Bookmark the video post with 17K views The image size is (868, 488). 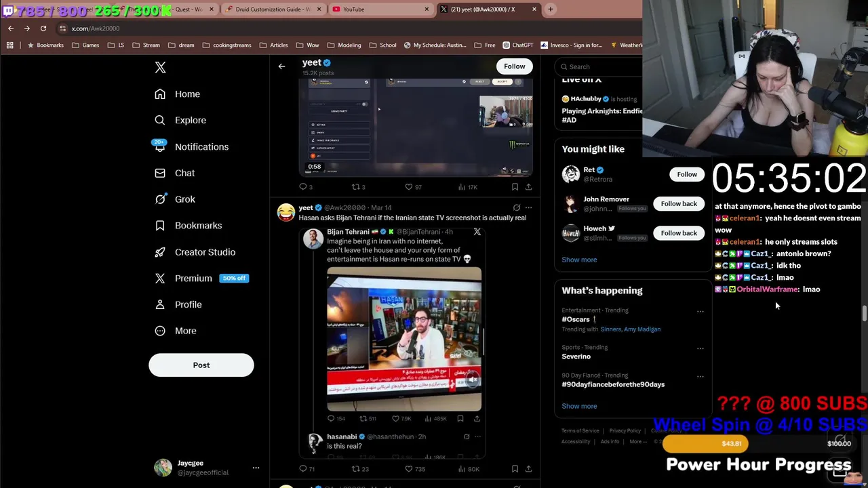coord(515,187)
